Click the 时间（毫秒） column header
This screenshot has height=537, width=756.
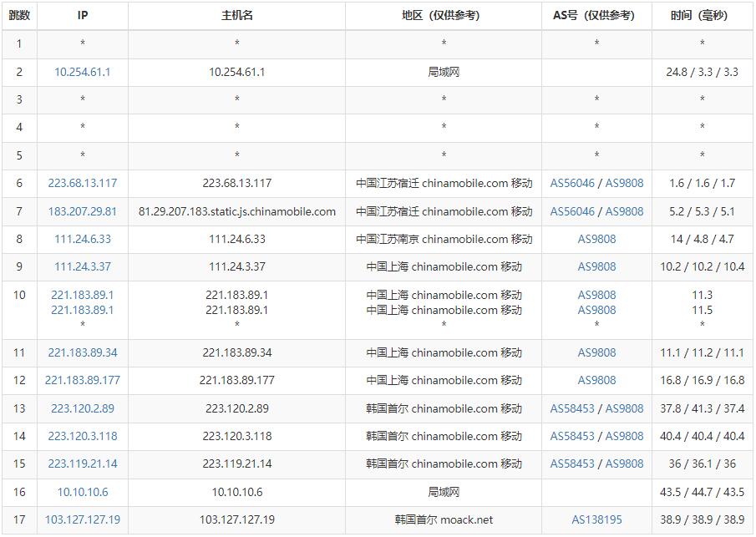pos(702,15)
